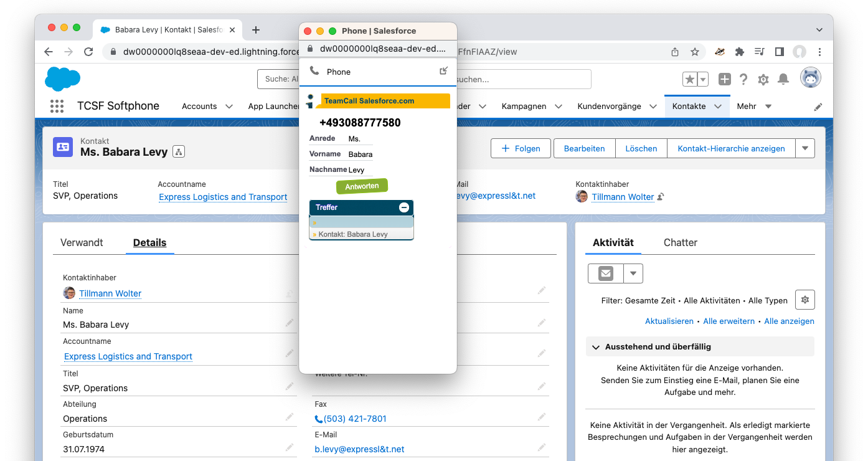Open activity timeline settings gear
The image size is (868, 461).
804,300
